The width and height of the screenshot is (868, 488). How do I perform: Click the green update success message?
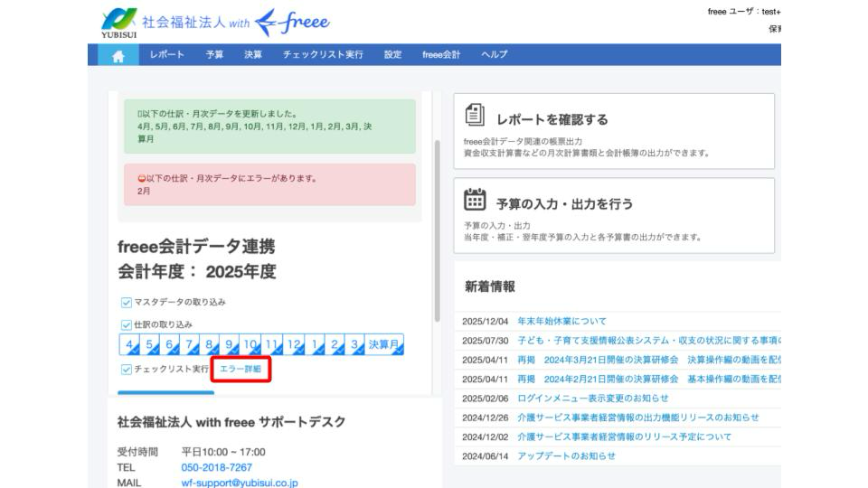269,127
